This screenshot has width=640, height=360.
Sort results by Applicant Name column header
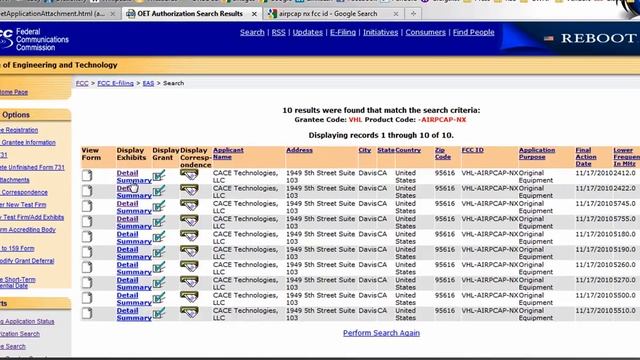pos(228,153)
